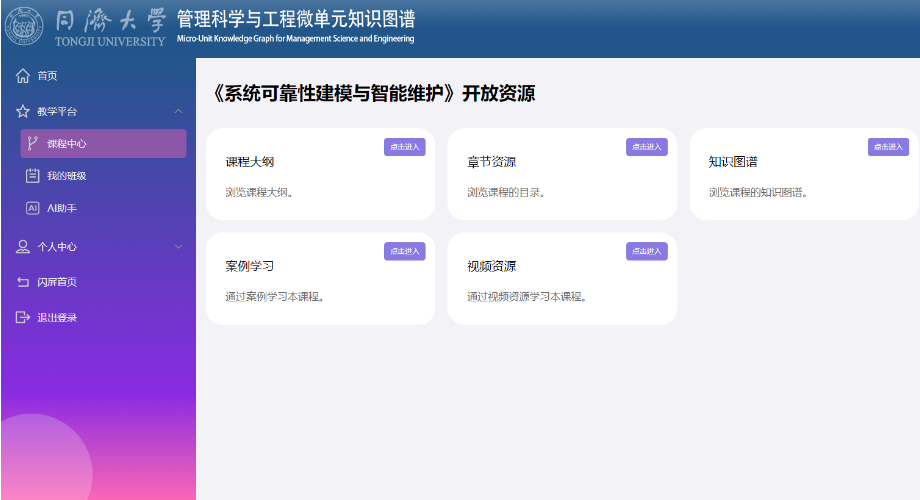Click the 案例学习 card title
Screen dimensions: 920x500
pyautogui.click(x=250, y=266)
